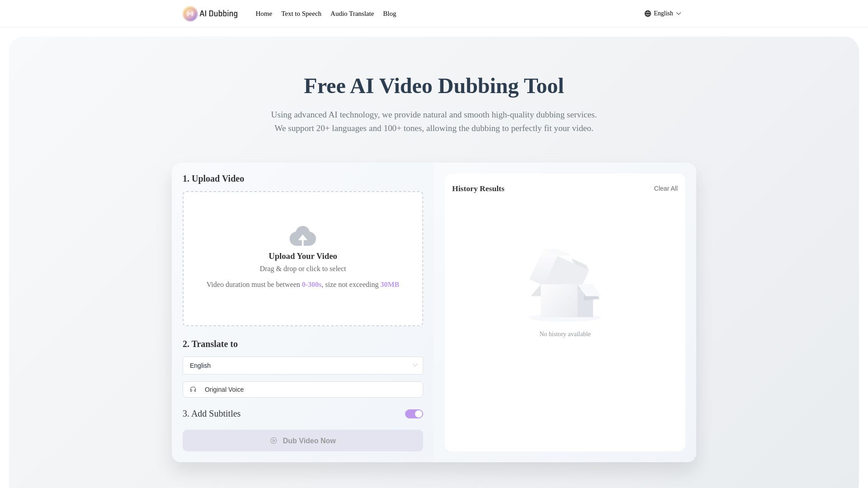
Task: Click the globe icon near language selector
Action: pyautogui.click(x=648, y=13)
